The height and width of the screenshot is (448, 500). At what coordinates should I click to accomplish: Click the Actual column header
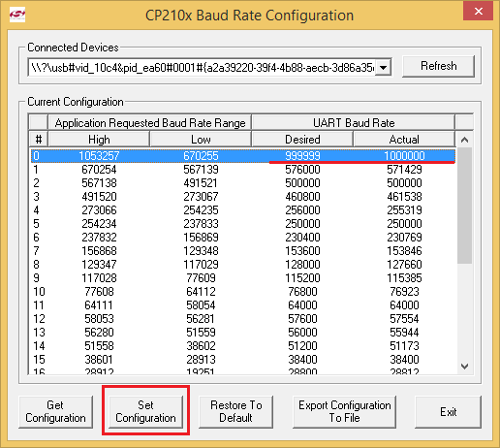coord(404,140)
